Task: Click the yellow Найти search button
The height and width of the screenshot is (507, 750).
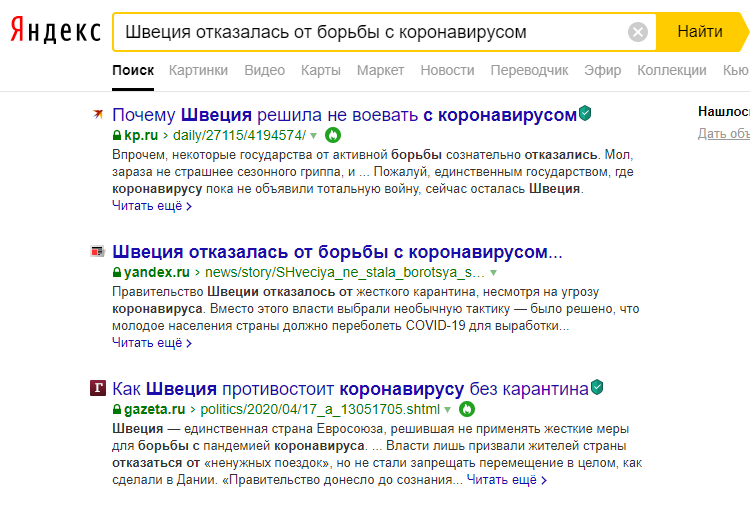Action: [x=700, y=32]
